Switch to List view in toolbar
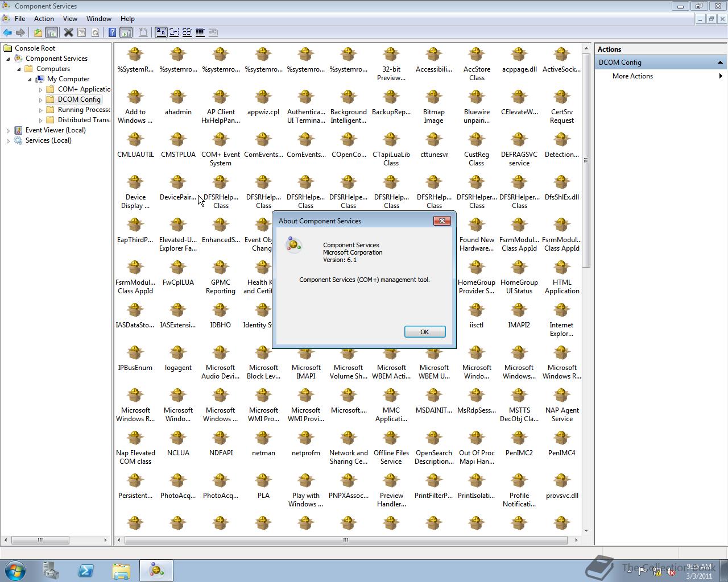 (x=187, y=33)
